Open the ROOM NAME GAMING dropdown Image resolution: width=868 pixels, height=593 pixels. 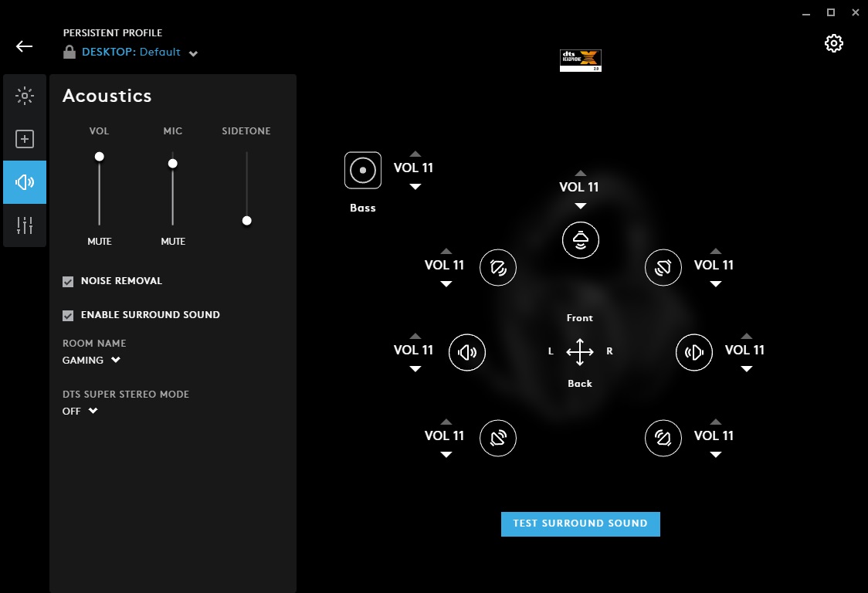(x=91, y=360)
